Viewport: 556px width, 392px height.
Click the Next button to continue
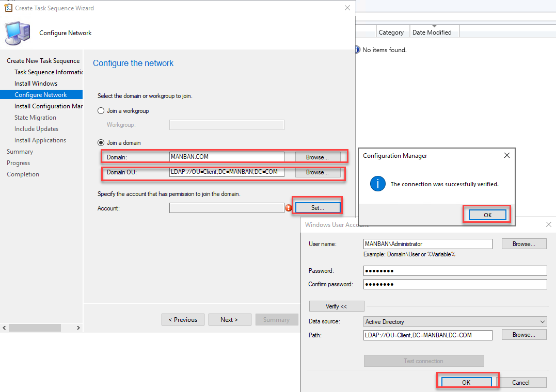coord(229,319)
